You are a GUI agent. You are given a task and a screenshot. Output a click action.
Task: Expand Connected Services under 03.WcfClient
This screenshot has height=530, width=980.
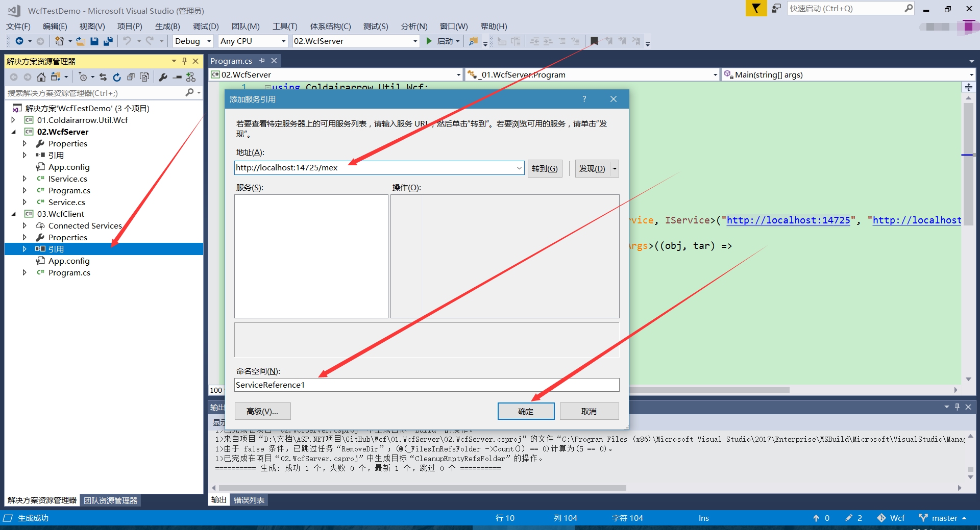click(x=24, y=225)
